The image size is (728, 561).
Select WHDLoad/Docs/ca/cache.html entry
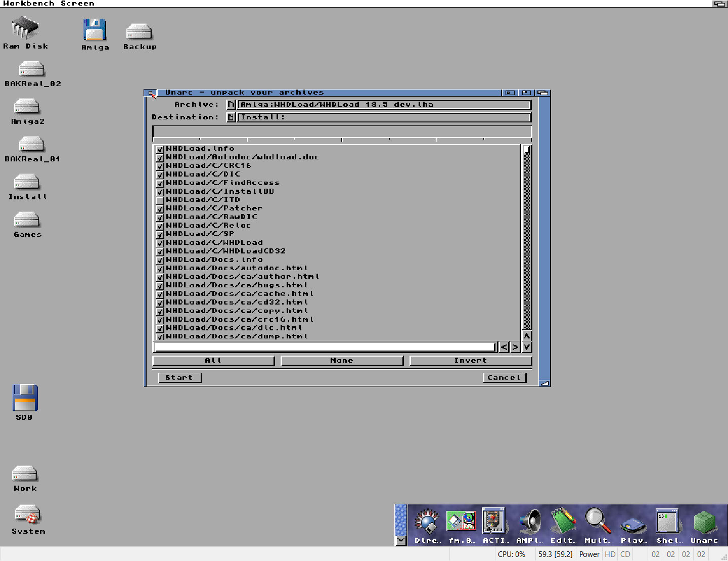240,294
